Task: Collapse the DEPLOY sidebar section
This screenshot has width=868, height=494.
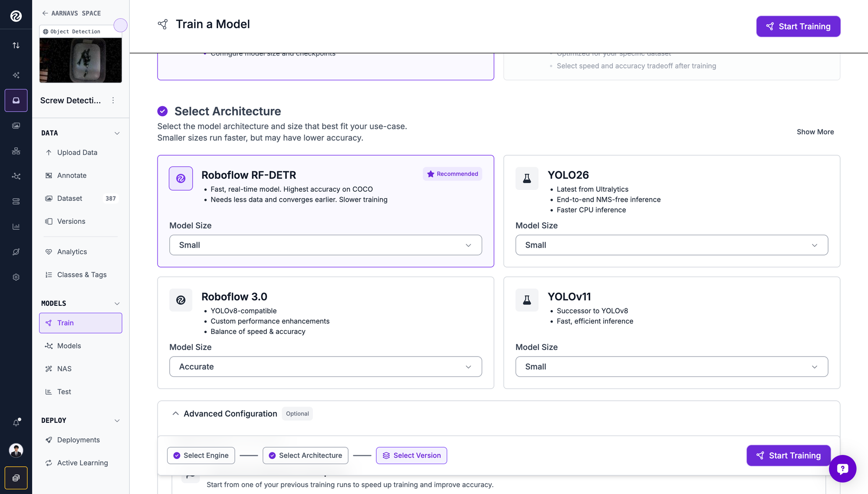Action: 117,421
